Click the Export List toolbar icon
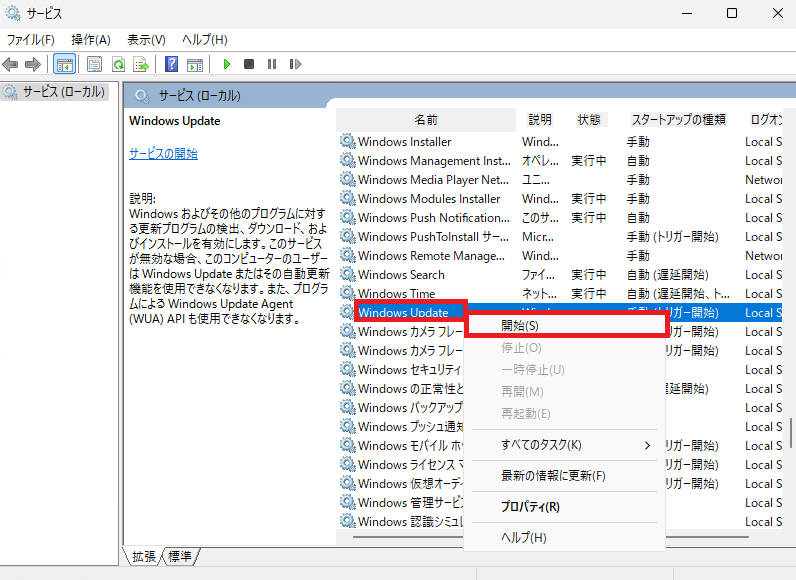The image size is (796, 580). pos(141,64)
